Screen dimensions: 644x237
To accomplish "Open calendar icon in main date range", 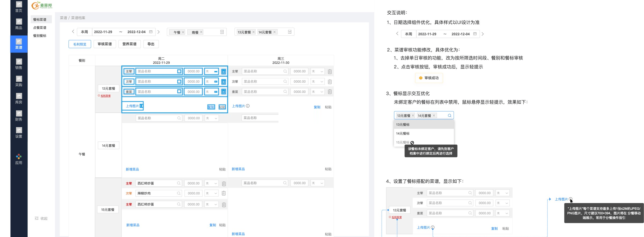I will coord(151,32).
